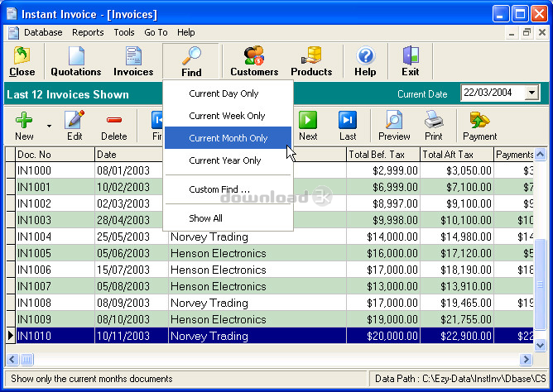This screenshot has width=553, height=392.
Task: Go to the Next invoice
Action: (308, 126)
